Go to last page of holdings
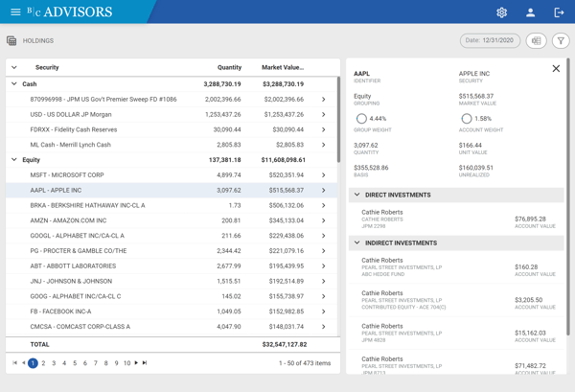The width and height of the screenshot is (575, 392). point(145,362)
